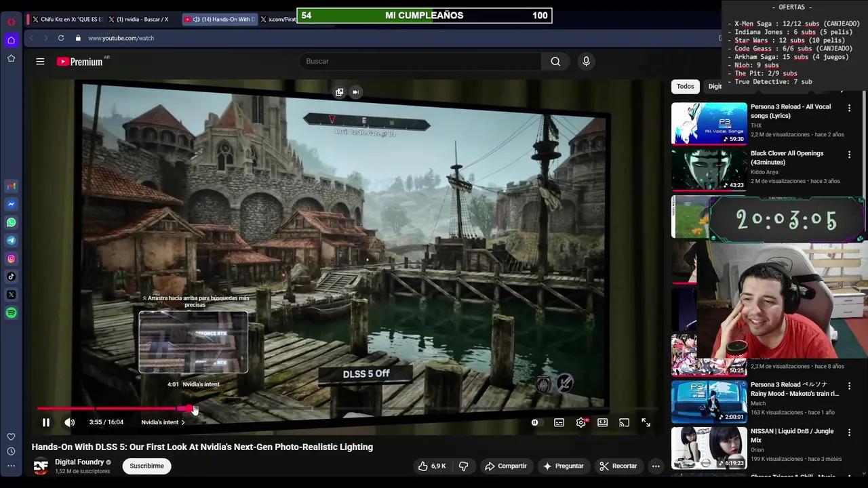Share the video with Compartir
The height and width of the screenshot is (488, 868).
[505, 466]
